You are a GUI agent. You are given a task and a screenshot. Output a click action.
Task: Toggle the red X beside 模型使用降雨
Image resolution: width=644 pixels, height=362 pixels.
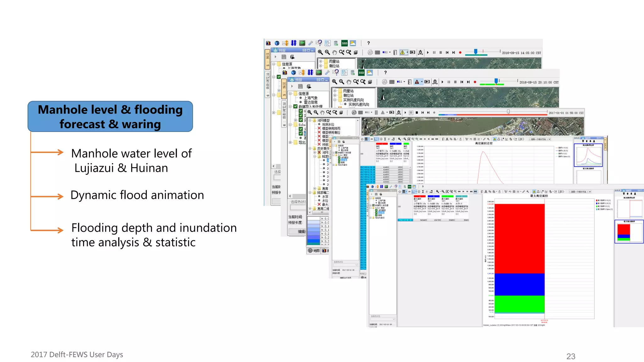coord(319,129)
